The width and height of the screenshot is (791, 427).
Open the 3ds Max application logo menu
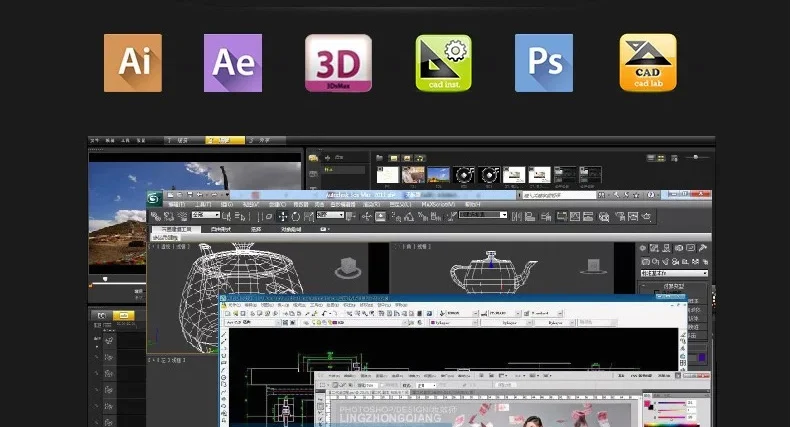154,198
